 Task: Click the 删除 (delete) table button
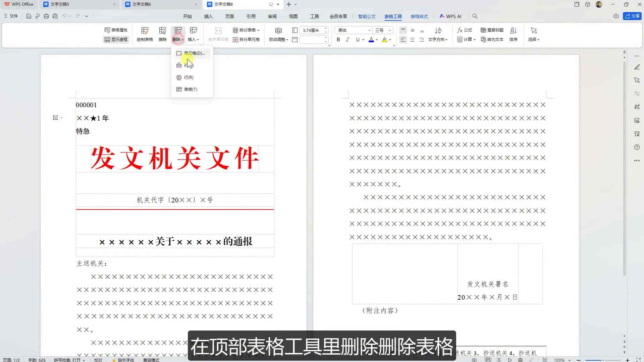point(178,34)
